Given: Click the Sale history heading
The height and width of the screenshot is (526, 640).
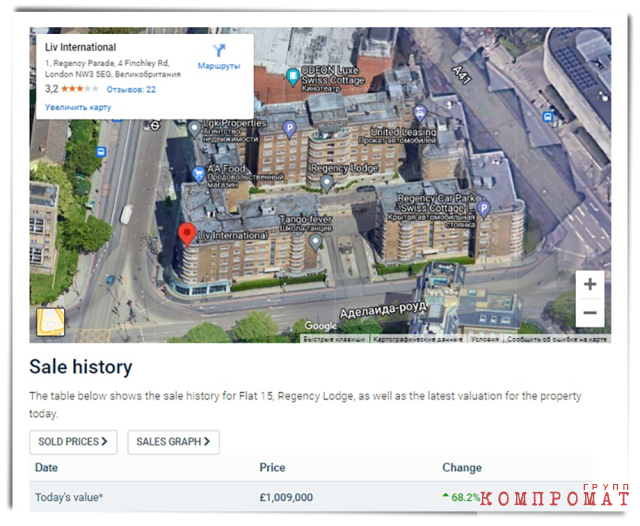Looking at the screenshot, I should [81, 367].
